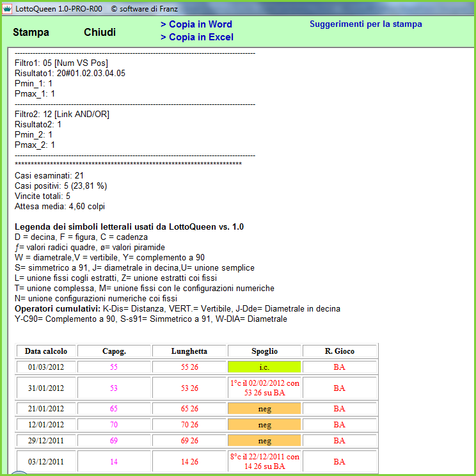Image resolution: width=476 pixels, height=476 pixels.
Task: Click the green i.c. spoglio cell
Action: tap(264, 367)
